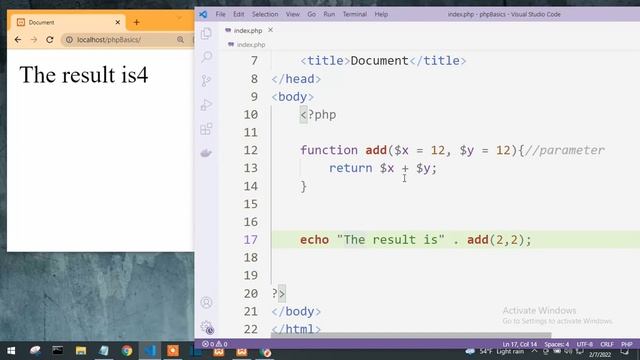Open the notification center icon
640x360 pixels.
pyautogui.click(x=625, y=352)
